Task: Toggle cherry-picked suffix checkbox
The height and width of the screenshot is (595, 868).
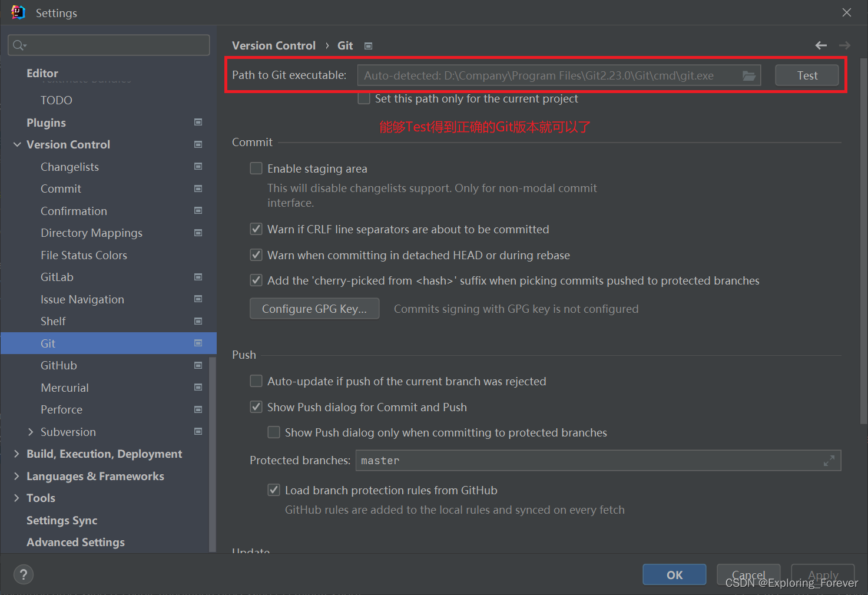Action: coord(256,280)
